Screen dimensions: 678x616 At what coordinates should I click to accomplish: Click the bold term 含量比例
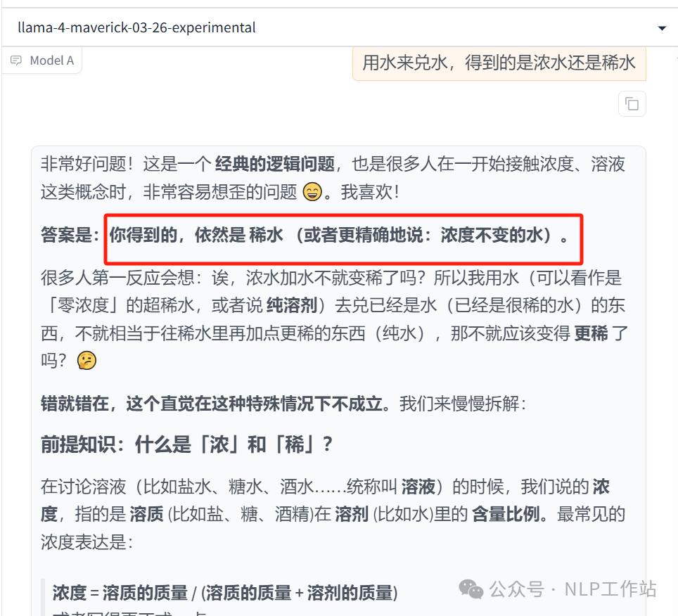(506, 515)
